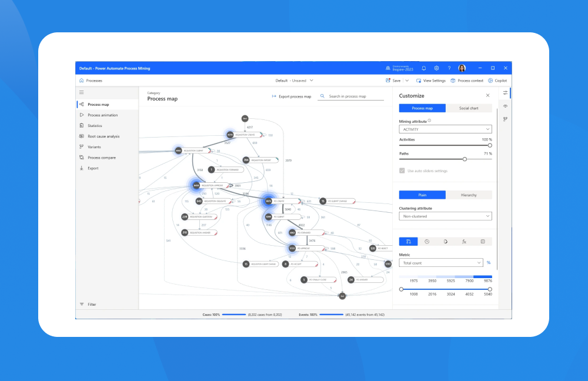Open the notifications bell
This screenshot has width=588, height=381.
click(424, 68)
